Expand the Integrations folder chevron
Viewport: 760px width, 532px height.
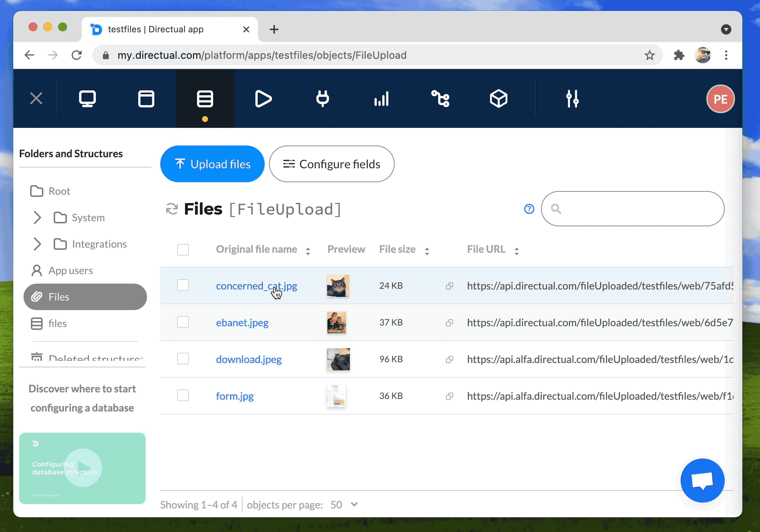pyautogui.click(x=37, y=244)
